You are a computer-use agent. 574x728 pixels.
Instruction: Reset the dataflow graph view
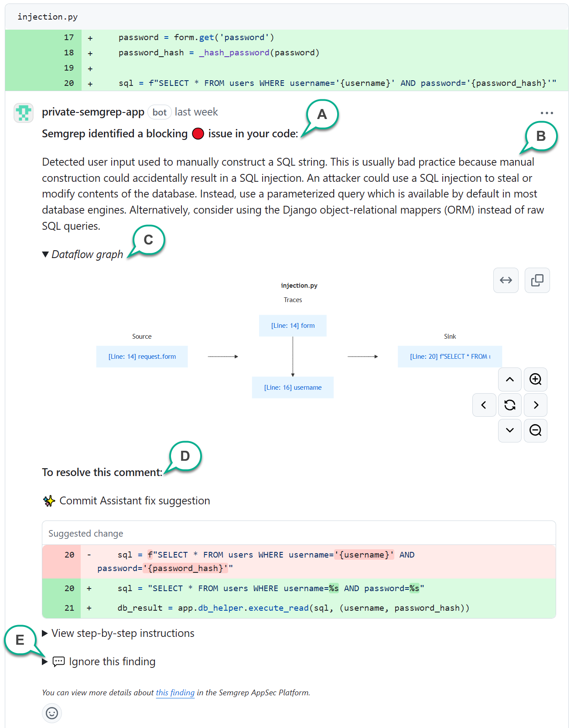[x=509, y=405]
